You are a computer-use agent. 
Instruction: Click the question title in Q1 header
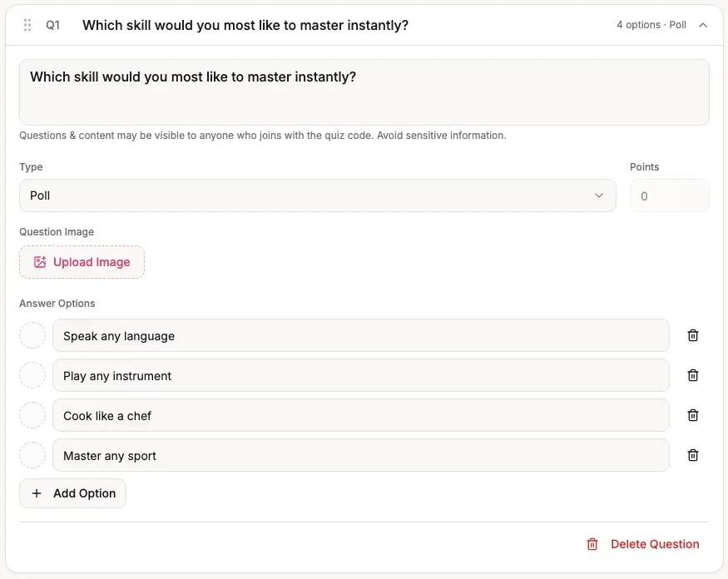point(245,25)
